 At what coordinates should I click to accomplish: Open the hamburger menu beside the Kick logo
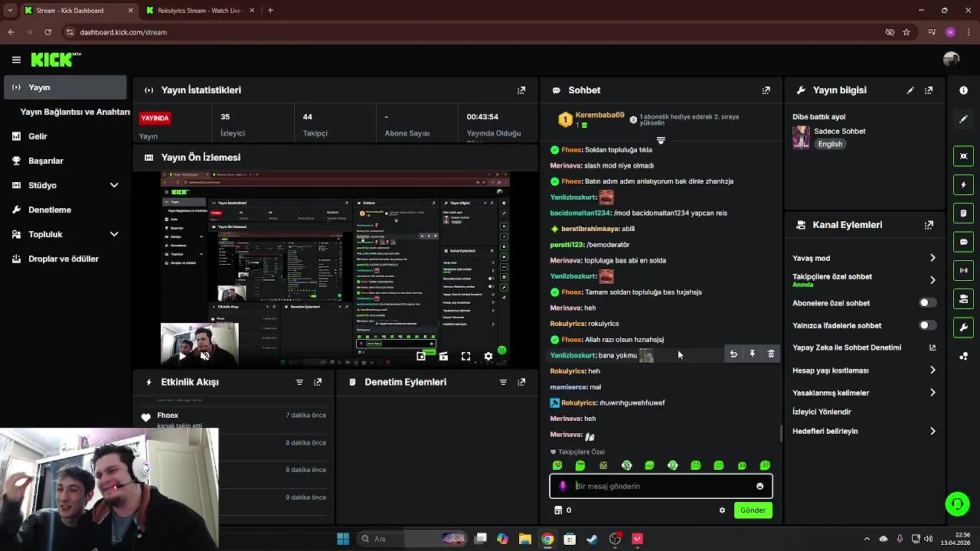(x=16, y=60)
